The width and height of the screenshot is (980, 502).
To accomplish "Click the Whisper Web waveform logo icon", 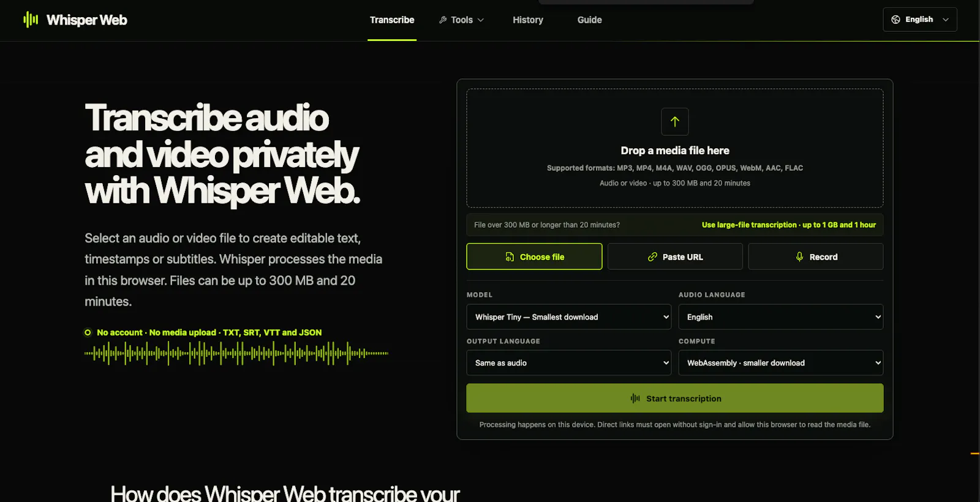I will pos(31,20).
